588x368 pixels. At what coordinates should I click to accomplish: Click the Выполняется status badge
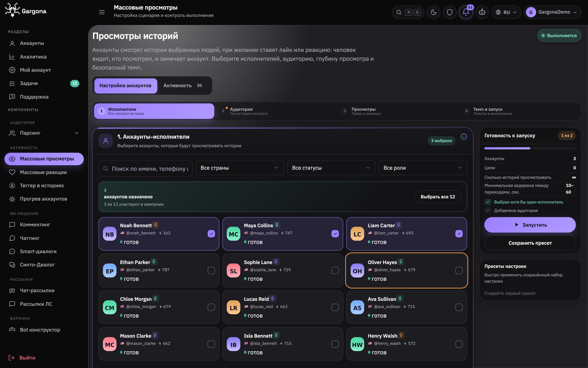(x=559, y=36)
